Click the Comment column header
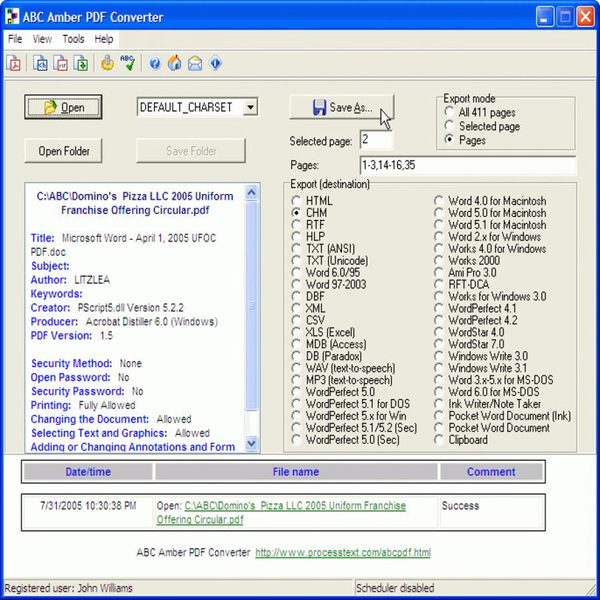This screenshot has width=600, height=600. [x=491, y=472]
